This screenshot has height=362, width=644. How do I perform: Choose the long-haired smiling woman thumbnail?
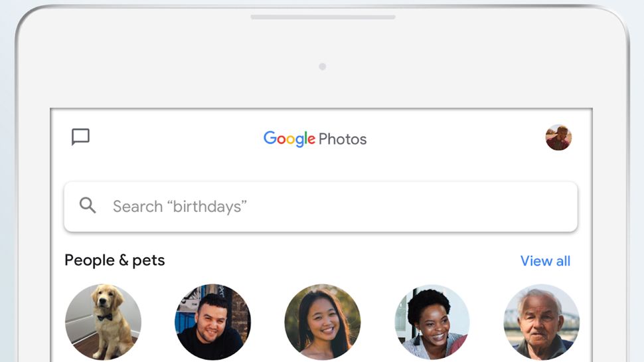323,322
